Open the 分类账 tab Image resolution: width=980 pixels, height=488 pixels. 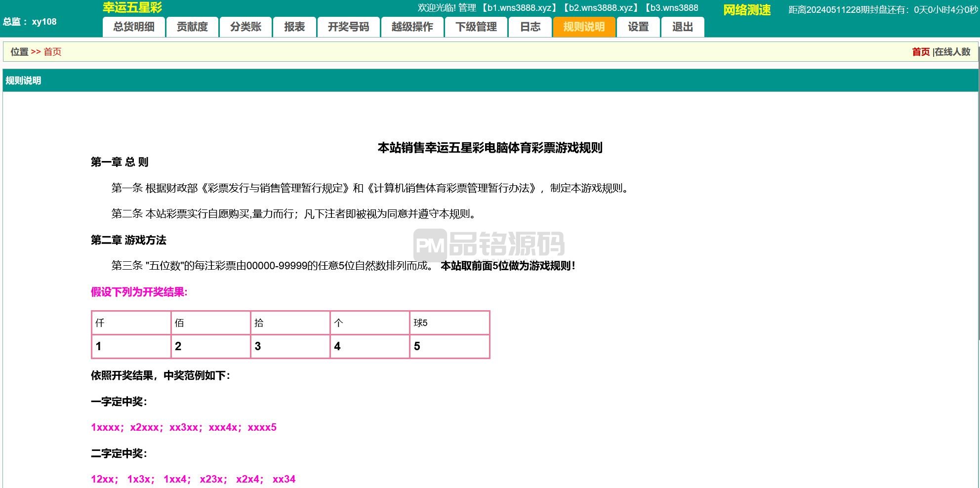(245, 27)
